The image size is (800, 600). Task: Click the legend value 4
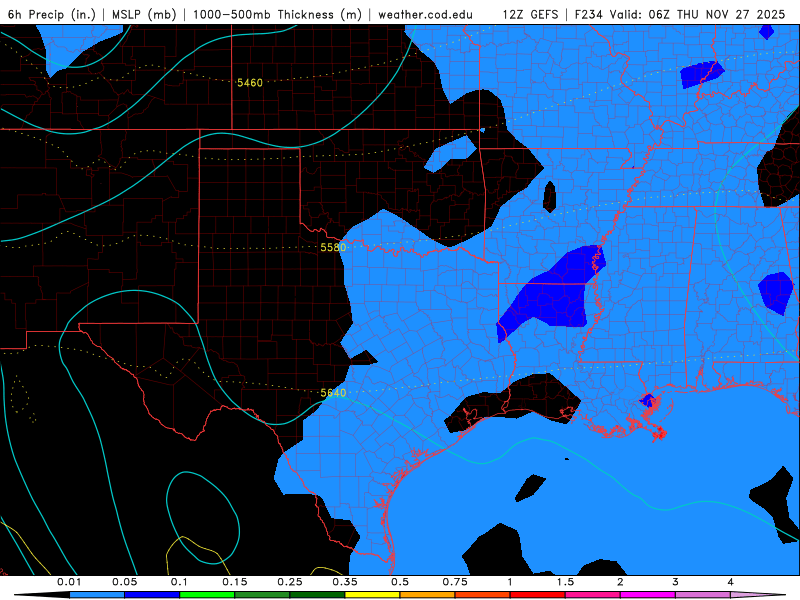pyautogui.click(x=731, y=582)
